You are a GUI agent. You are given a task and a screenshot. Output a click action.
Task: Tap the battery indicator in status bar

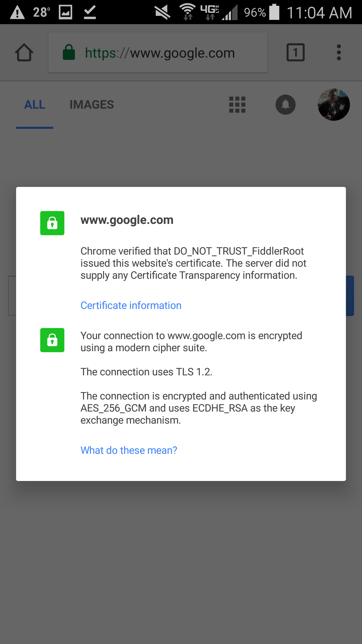[x=274, y=12]
